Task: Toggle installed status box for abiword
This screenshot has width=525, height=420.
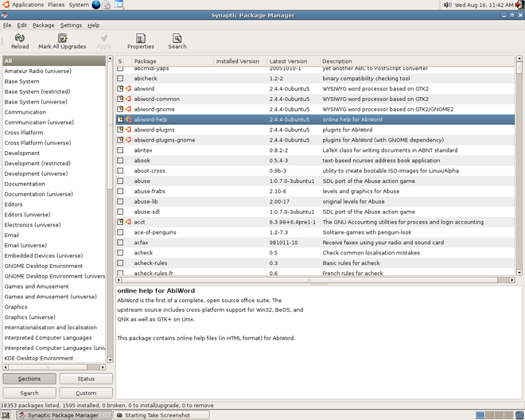Action: pyautogui.click(x=120, y=89)
